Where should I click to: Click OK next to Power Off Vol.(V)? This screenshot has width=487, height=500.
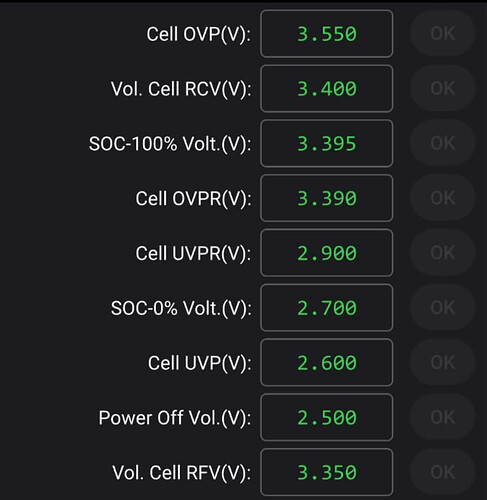(442, 417)
